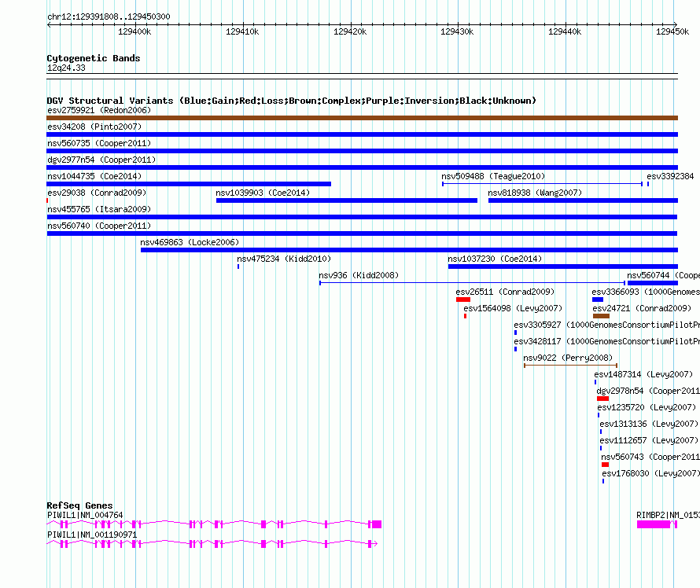Open the nsv936 (Kidd2008) label
The image size is (700, 588).
(x=359, y=275)
